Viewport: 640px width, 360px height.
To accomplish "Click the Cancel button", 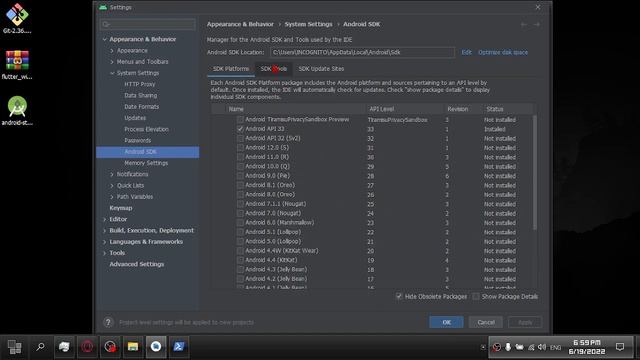I will (x=486, y=322).
